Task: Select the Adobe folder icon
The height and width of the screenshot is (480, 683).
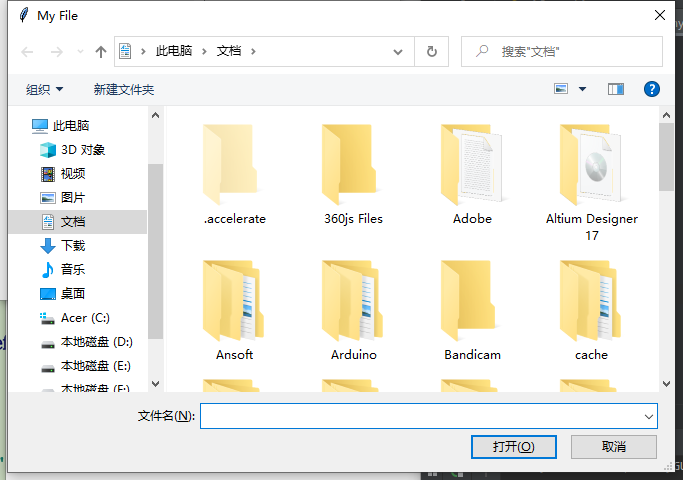Action: pos(472,165)
